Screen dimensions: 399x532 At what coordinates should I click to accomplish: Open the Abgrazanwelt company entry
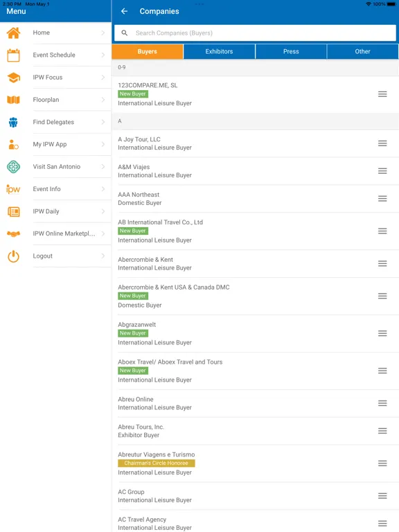[255, 333]
